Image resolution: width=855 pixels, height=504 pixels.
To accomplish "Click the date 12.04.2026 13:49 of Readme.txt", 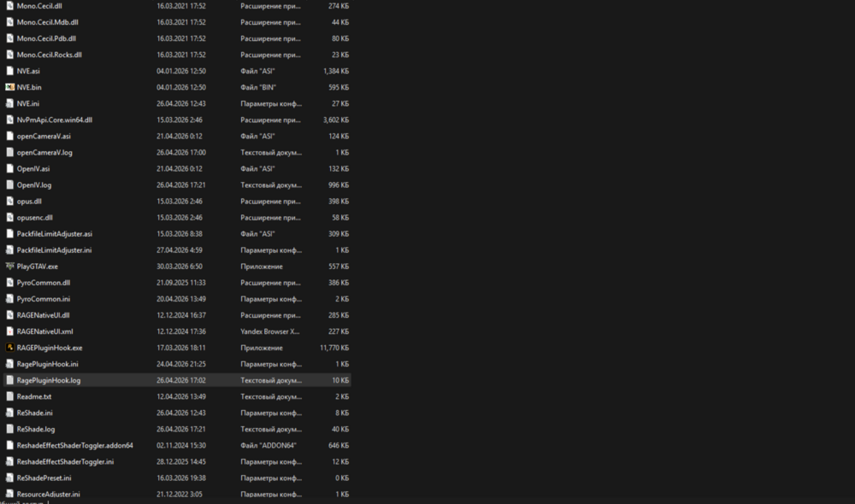I will [181, 396].
